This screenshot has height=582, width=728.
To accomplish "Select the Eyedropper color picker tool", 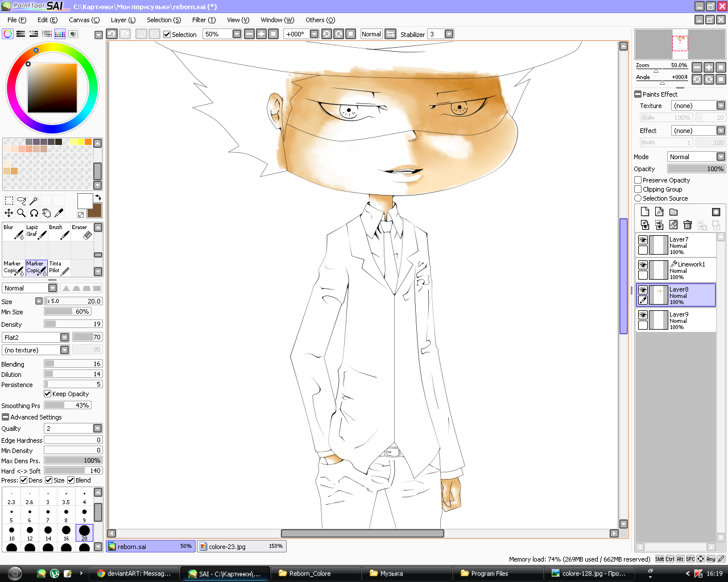I will (x=59, y=213).
